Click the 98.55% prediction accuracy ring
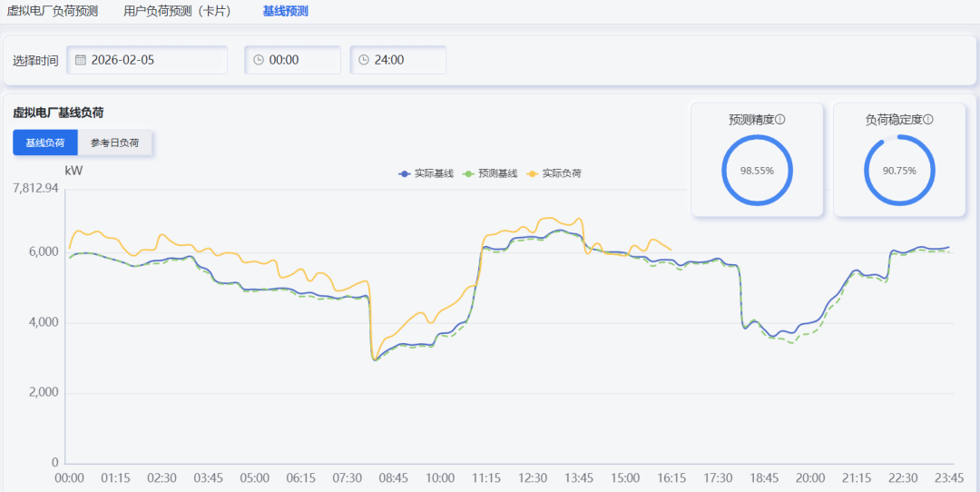 [x=757, y=171]
